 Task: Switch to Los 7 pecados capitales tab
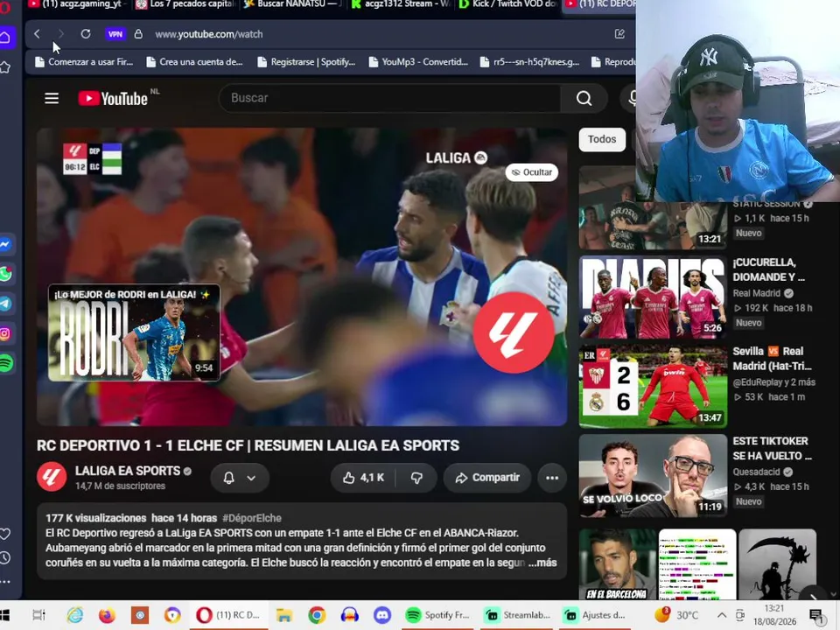[185, 3]
